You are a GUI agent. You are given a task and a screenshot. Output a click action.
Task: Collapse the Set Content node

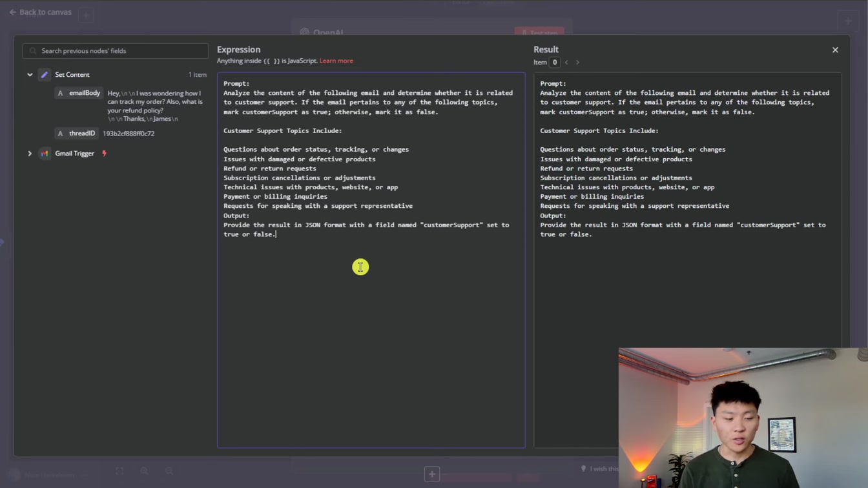tap(30, 75)
